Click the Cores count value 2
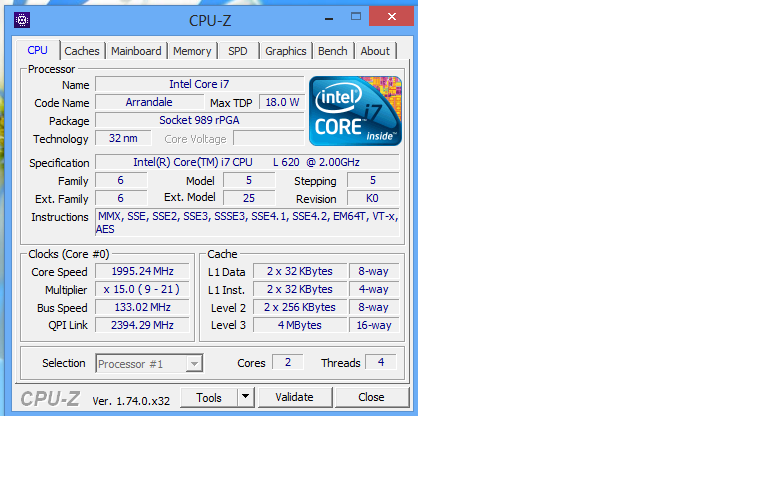Screen dimensions: 768x480 click(x=288, y=362)
